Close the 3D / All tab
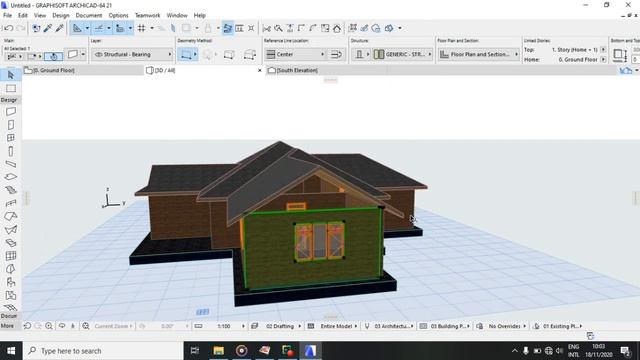This screenshot has height=360, width=640. 260,71
